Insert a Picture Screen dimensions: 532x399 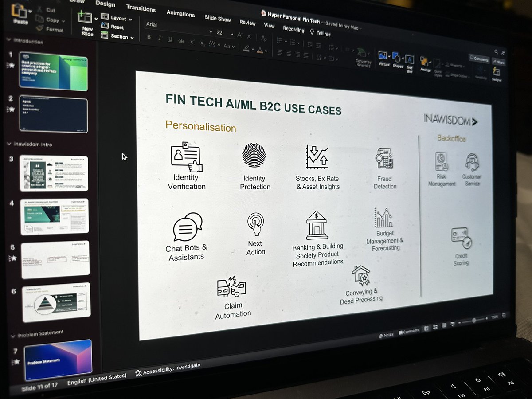(383, 59)
